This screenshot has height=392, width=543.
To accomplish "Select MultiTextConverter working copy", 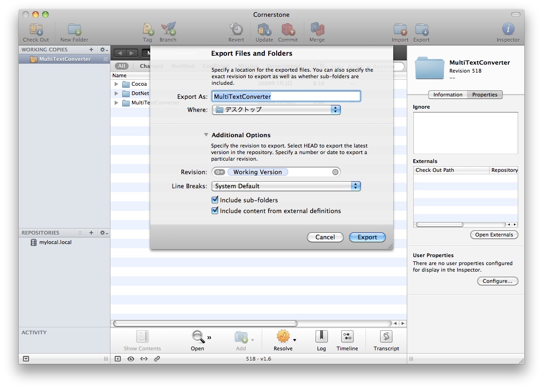I will point(65,59).
